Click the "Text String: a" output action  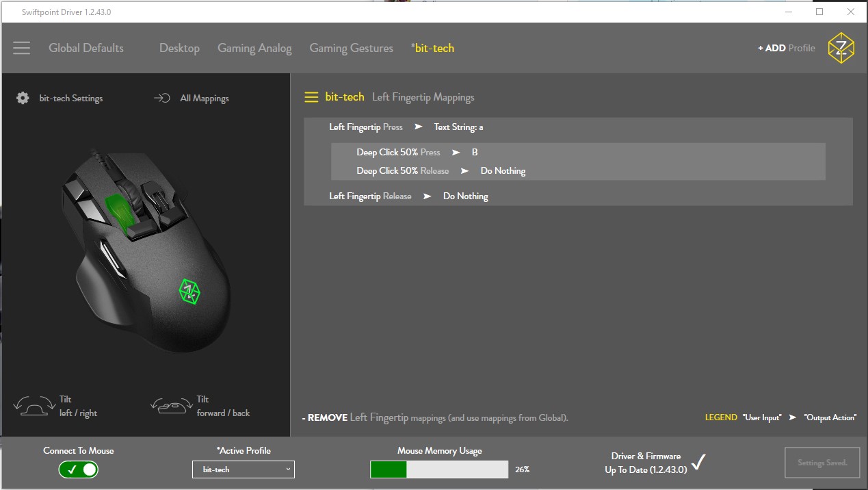(x=459, y=127)
